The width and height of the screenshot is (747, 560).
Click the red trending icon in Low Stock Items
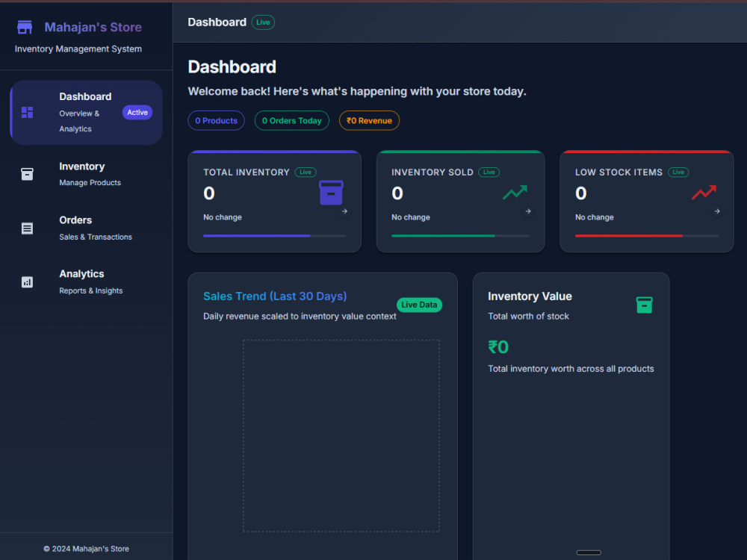704,193
